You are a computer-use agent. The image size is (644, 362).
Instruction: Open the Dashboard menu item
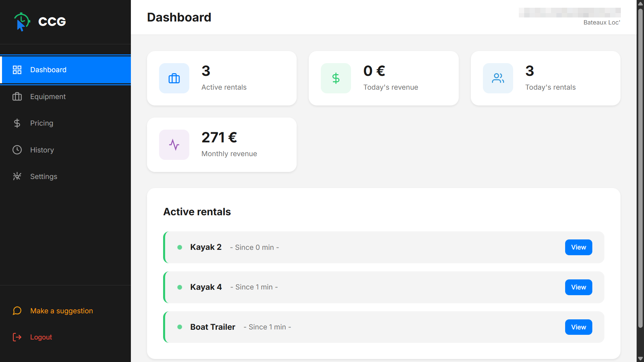[65, 70]
